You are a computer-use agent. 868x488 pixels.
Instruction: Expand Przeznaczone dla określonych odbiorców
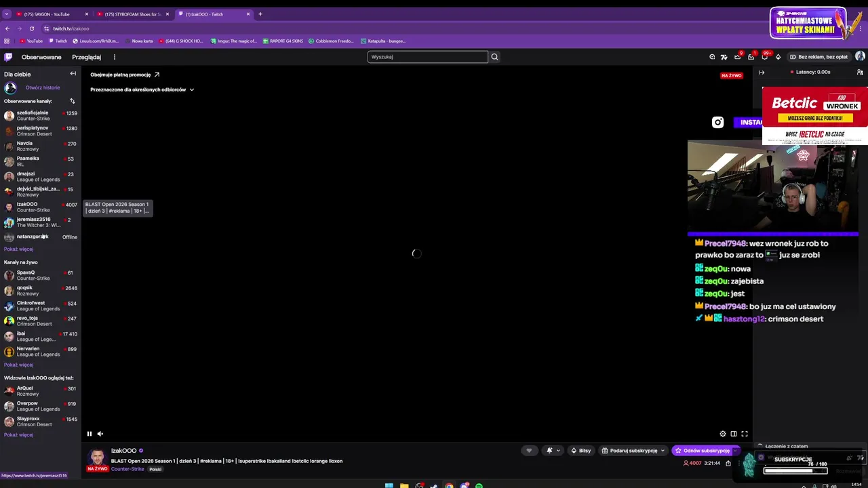(142, 89)
